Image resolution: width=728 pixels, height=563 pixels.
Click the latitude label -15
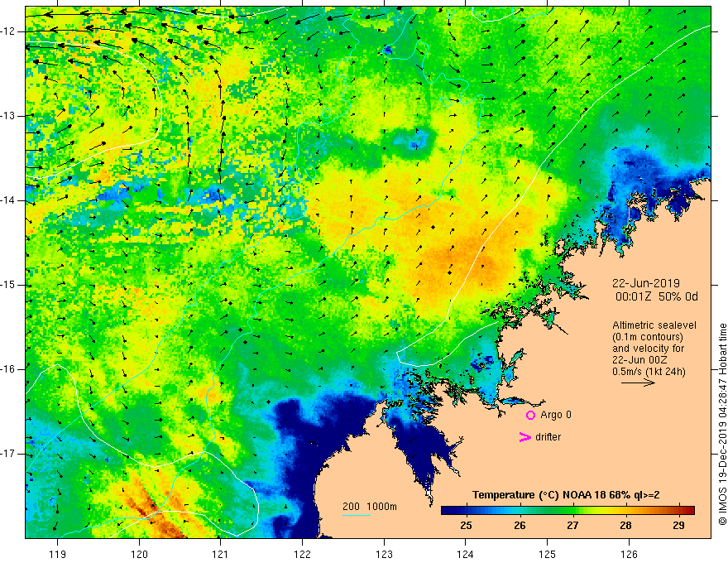point(8,285)
